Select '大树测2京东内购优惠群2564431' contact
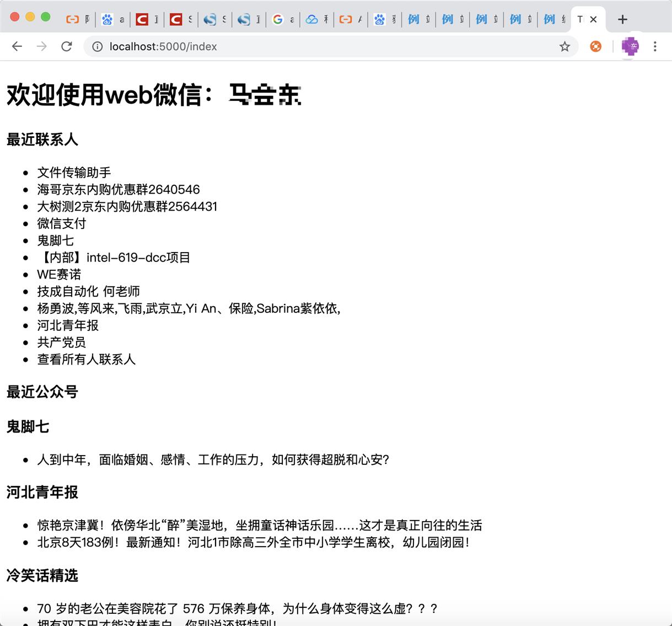The width and height of the screenshot is (672, 626). 127,207
